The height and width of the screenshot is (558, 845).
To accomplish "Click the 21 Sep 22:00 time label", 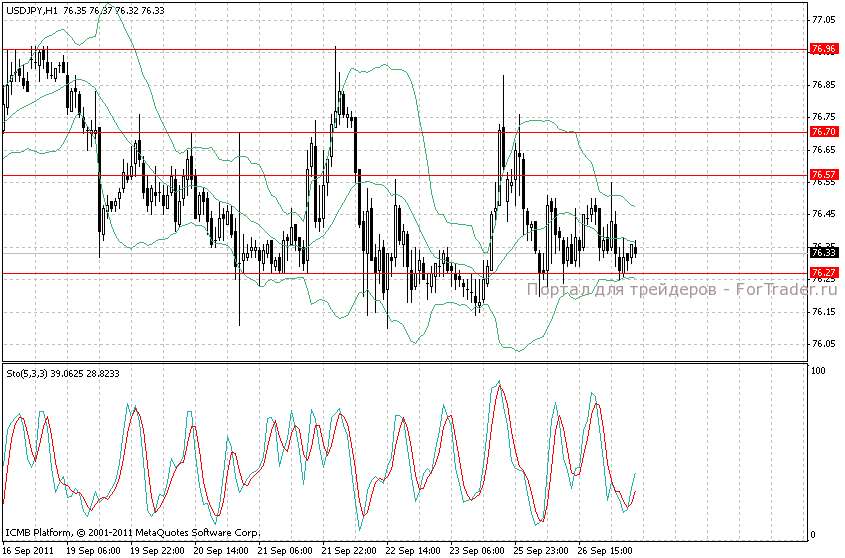I will click(x=349, y=550).
